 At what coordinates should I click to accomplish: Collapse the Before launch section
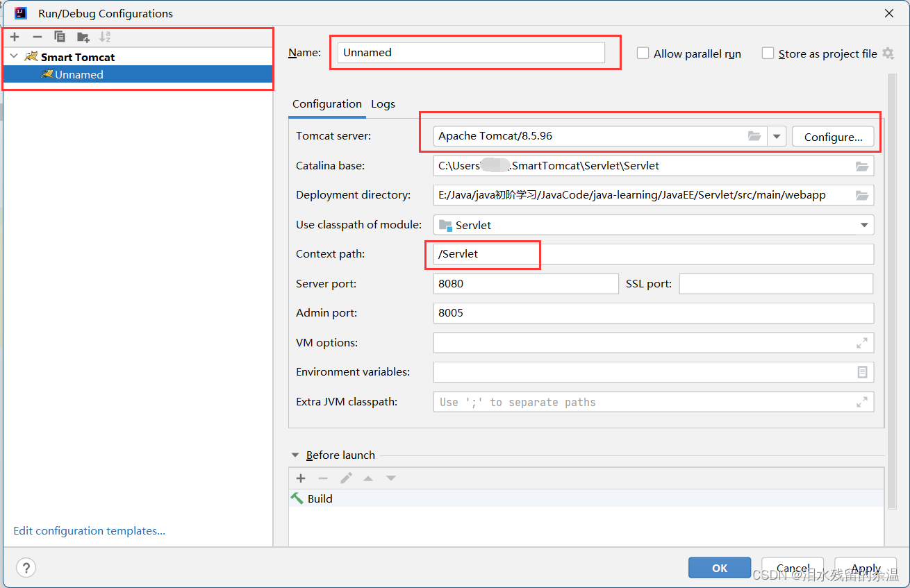pos(295,455)
